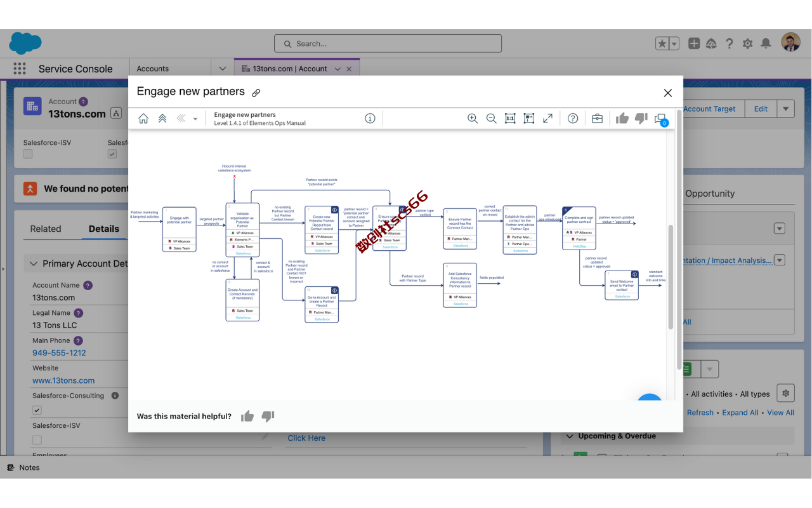Open Accounts navigation tab
The image size is (812, 508).
(x=153, y=69)
